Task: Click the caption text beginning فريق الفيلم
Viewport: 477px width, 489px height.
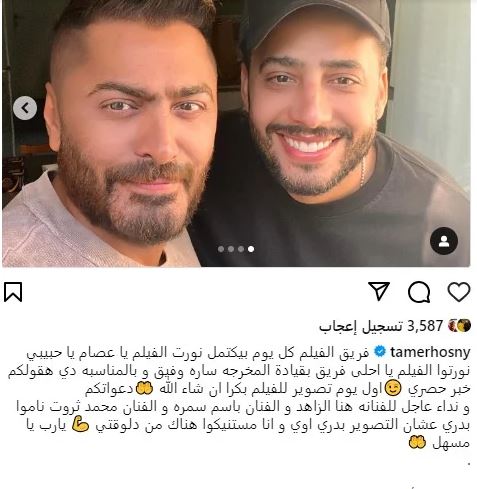Action: tap(239, 397)
